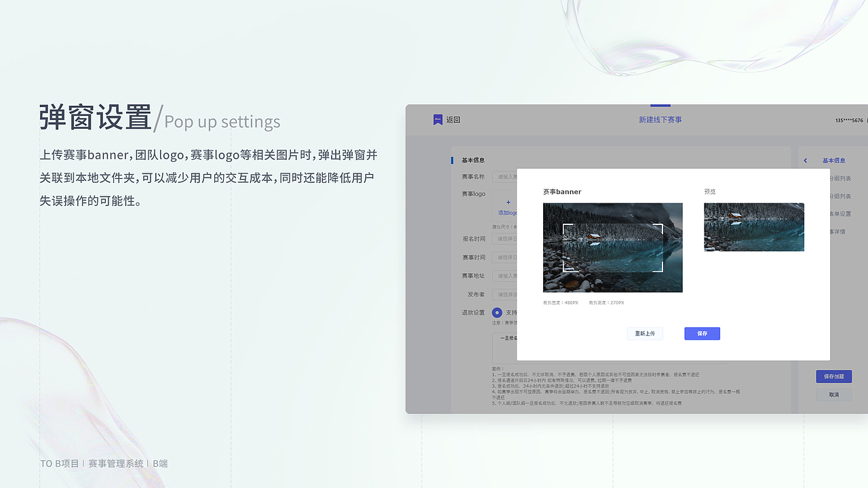This screenshot has width=868, height=488.
Task: Click the 预览 preview thumbnail
Action: 754,227
